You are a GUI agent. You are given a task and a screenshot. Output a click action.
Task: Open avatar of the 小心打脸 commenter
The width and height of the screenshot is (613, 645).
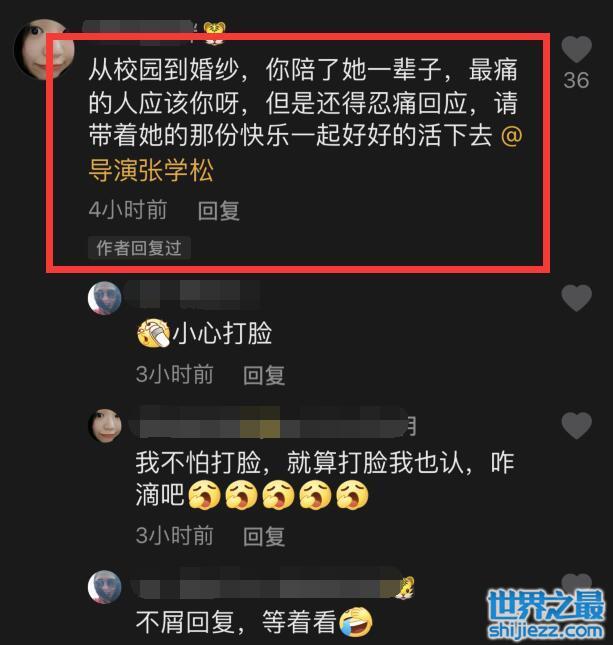click(104, 298)
